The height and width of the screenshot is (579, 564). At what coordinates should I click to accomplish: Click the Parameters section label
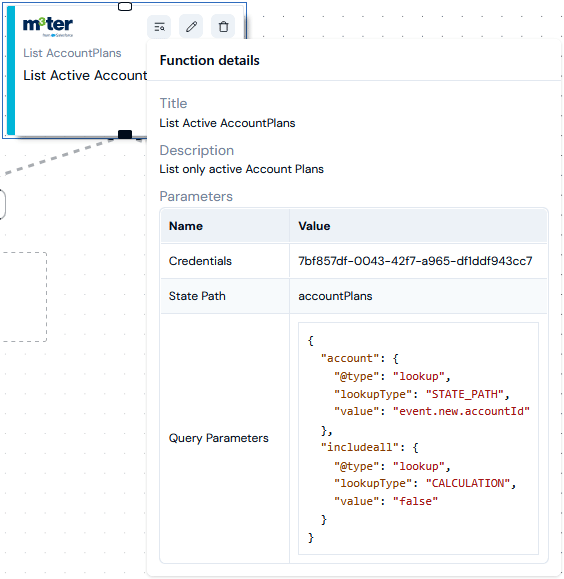[x=196, y=196]
